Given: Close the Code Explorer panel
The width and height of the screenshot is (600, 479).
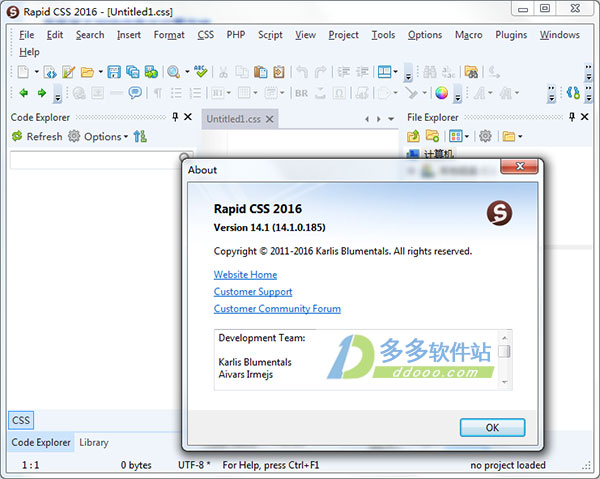Looking at the screenshot, I should click(x=188, y=117).
